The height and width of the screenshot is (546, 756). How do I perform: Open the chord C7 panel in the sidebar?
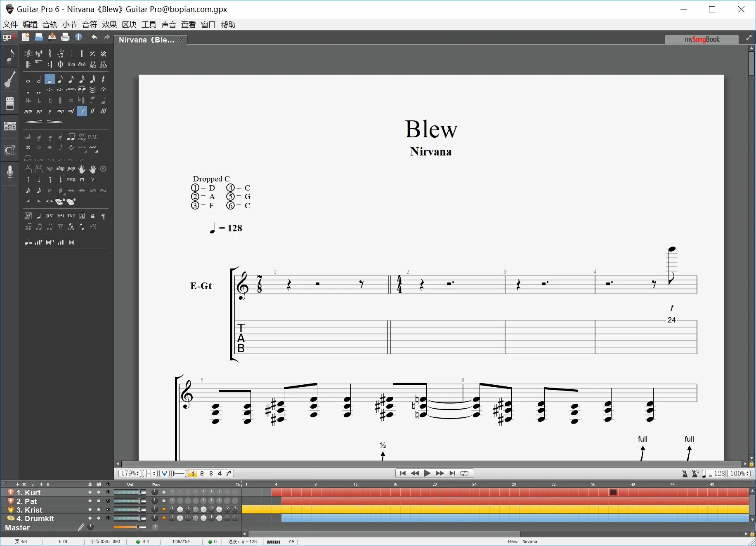tap(10, 150)
